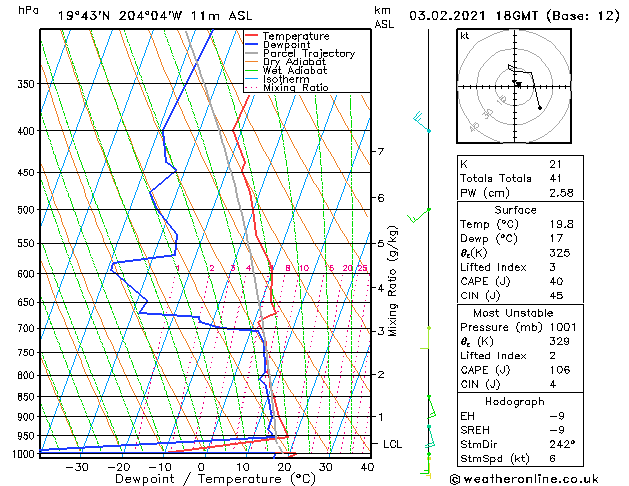Click the mixing ratio 10 label at 600 hPa
This screenshot has width=629, height=486.
(x=304, y=268)
